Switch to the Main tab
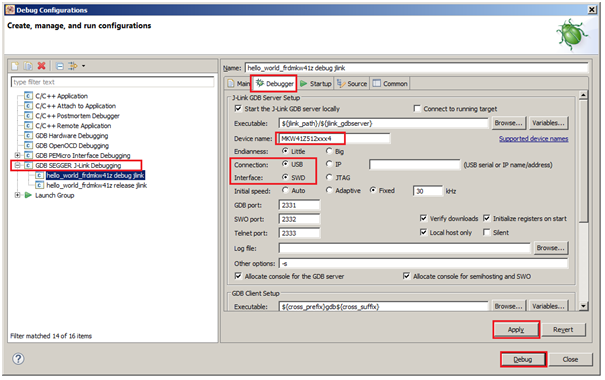This screenshot has width=605, height=380. [238, 83]
